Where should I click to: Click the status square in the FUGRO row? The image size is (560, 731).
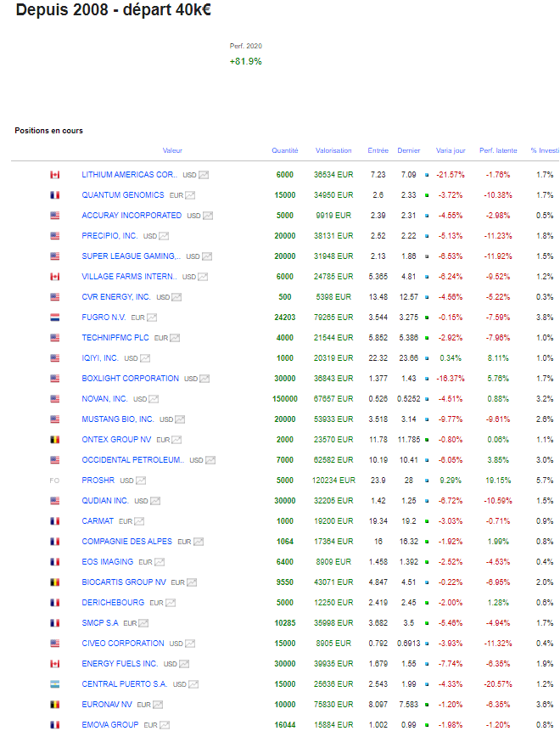[x=427, y=318]
